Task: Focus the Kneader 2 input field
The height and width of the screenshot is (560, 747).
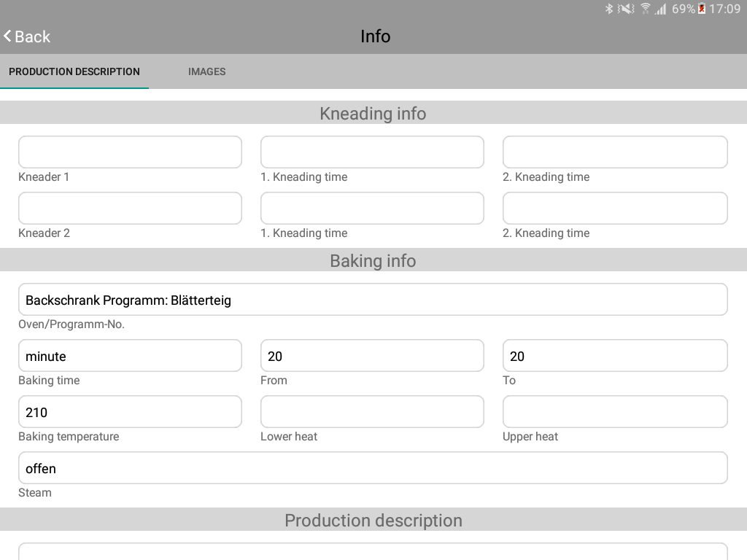Action: 130,208
